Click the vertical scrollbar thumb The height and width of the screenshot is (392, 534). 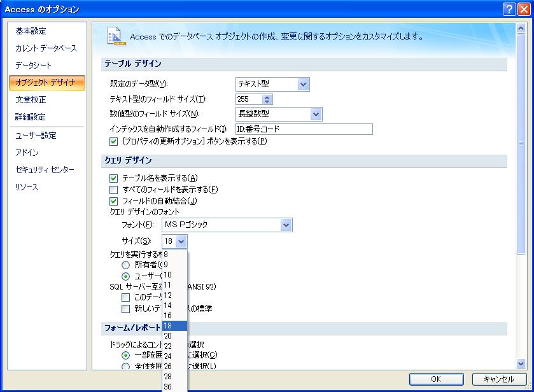(521, 144)
